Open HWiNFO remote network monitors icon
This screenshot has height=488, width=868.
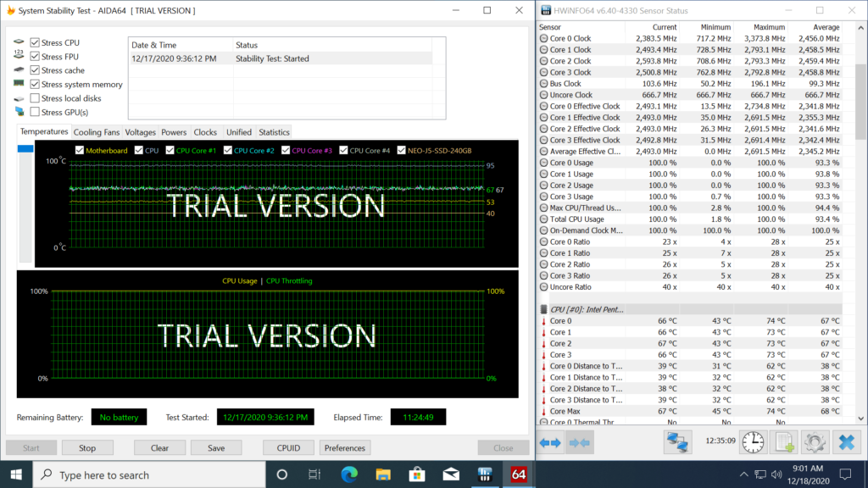pos(677,441)
